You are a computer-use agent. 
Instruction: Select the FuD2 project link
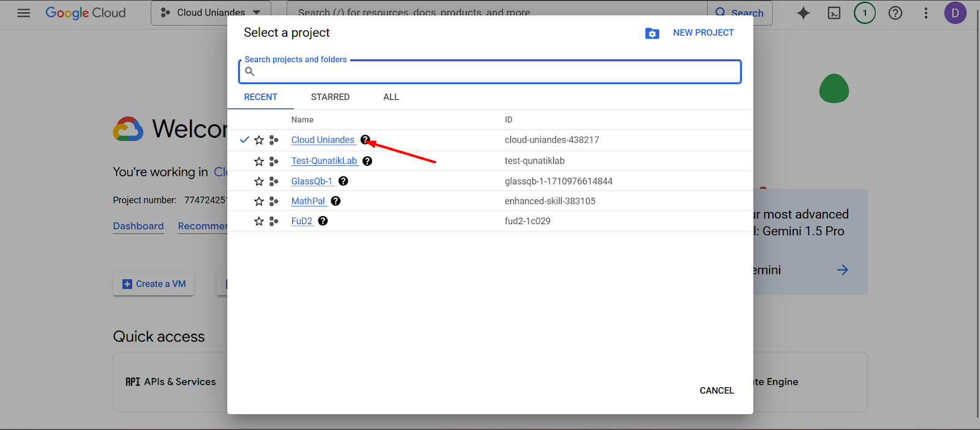302,221
